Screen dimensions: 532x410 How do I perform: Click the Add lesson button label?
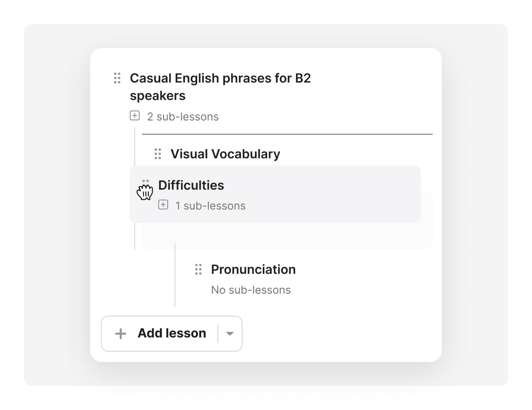coord(172,333)
